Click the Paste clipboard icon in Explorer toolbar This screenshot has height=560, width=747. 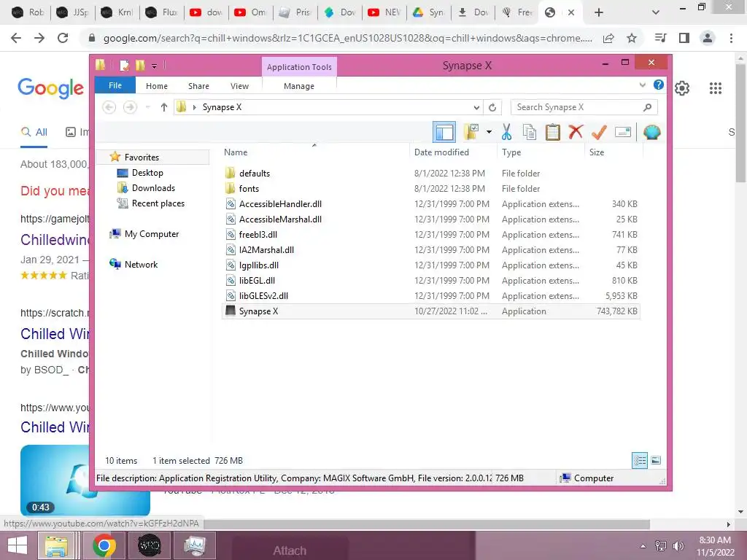(x=553, y=132)
